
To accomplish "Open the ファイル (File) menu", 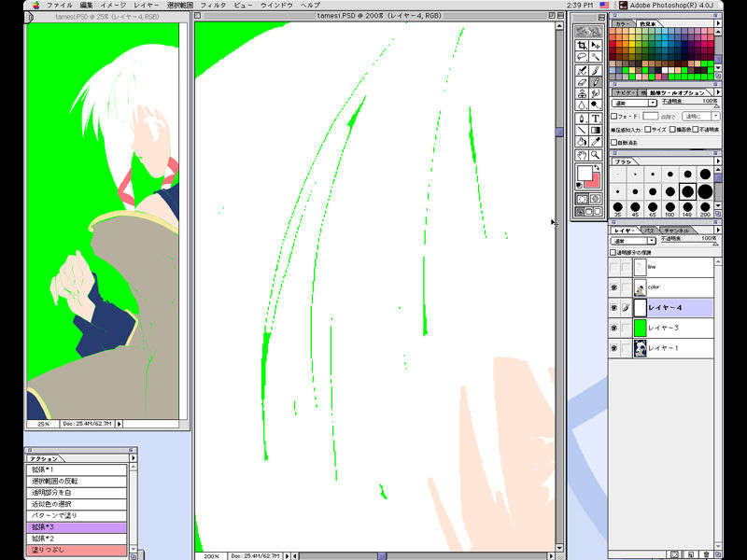I will pyautogui.click(x=59, y=5).
